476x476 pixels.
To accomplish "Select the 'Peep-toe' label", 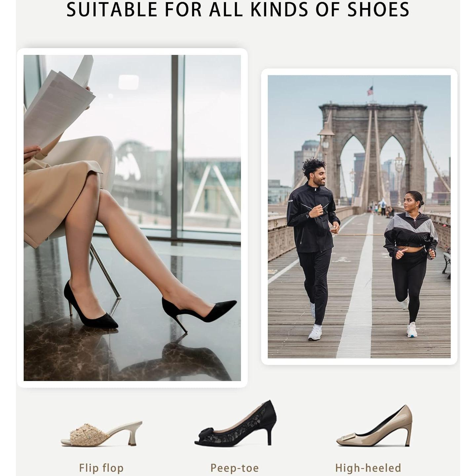I will coord(234,468).
